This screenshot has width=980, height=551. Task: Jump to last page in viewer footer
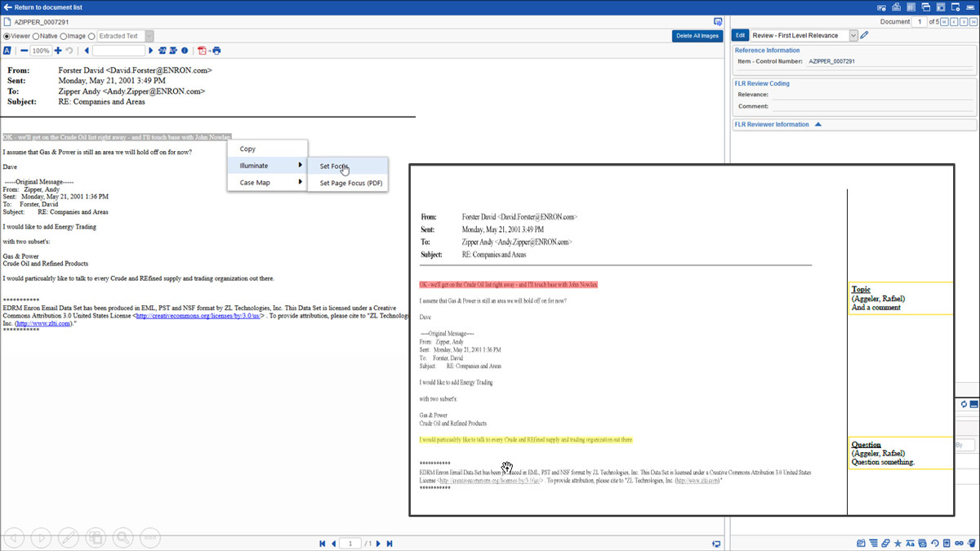390,544
